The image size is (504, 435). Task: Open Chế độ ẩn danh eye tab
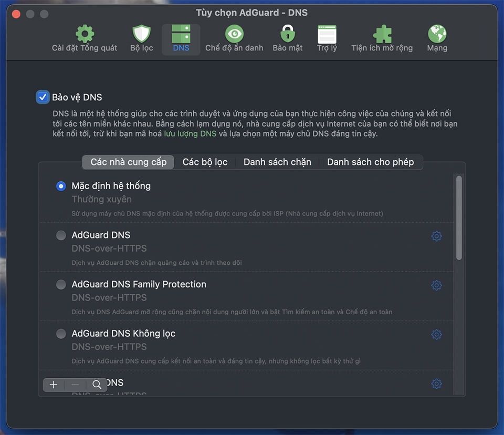point(234,38)
